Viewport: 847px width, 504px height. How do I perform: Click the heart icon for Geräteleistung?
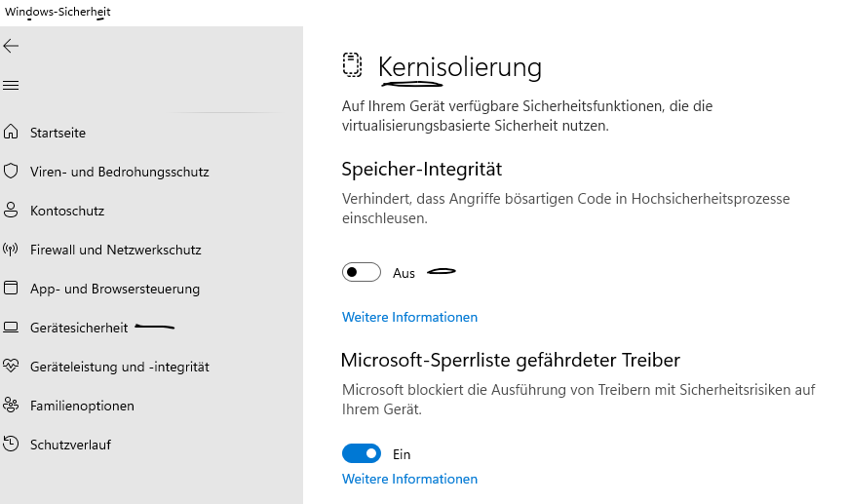[x=12, y=367]
